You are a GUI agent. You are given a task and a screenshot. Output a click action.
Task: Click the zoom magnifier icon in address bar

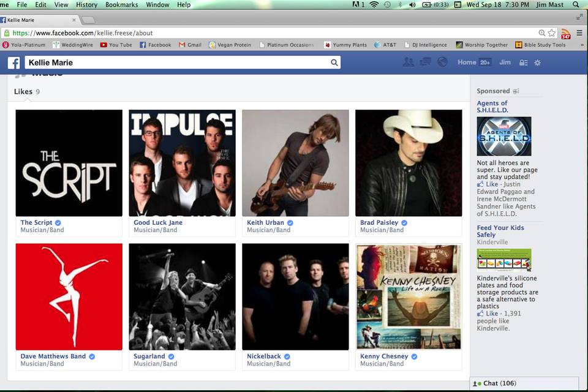coord(542,33)
